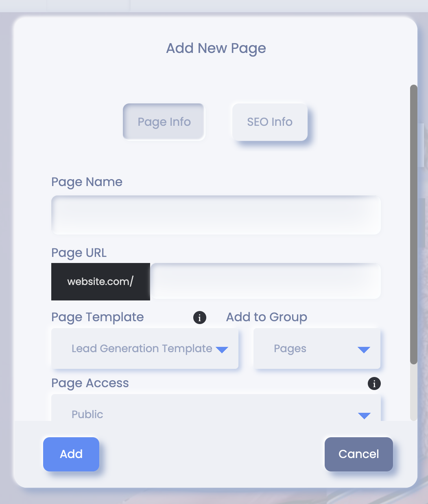Image resolution: width=428 pixels, height=504 pixels.
Task: Click the dialog's vertical scrollbar thumb
Action: point(414,224)
